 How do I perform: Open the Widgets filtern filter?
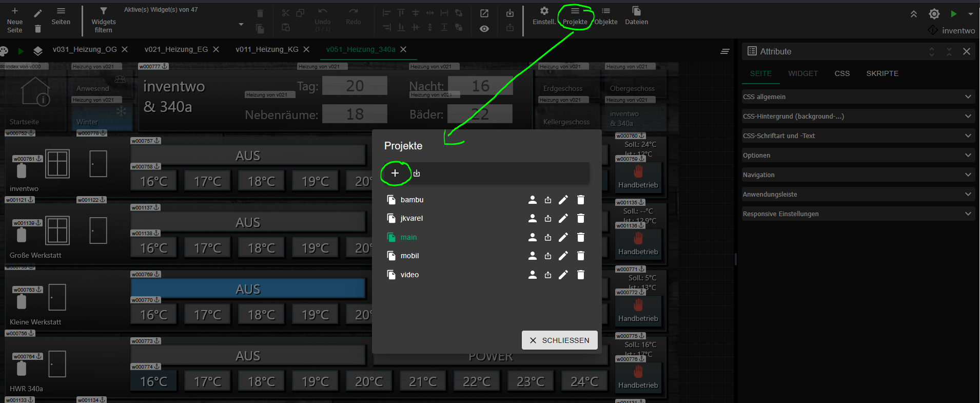pyautogui.click(x=104, y=21)
